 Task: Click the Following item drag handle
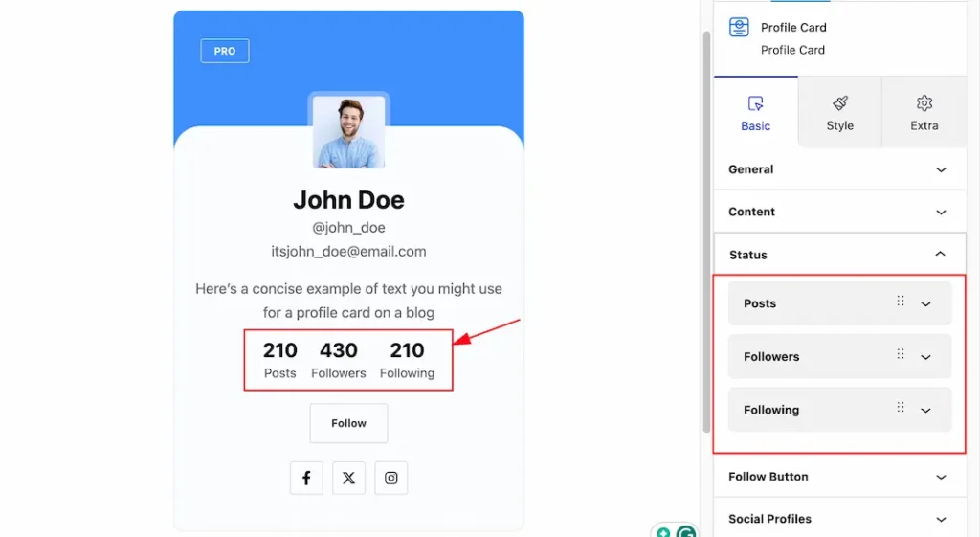click(x=901, y=407)
